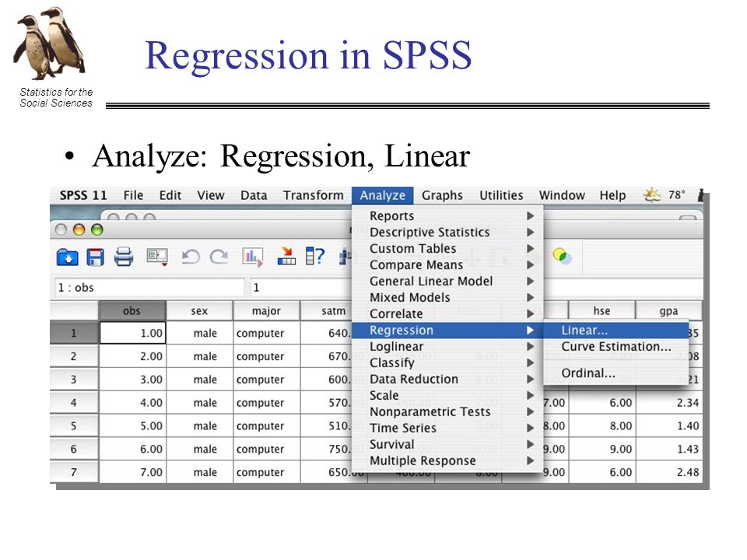Click major cell computer in row 3
This screenshot has height=560, width=747.
266,380
